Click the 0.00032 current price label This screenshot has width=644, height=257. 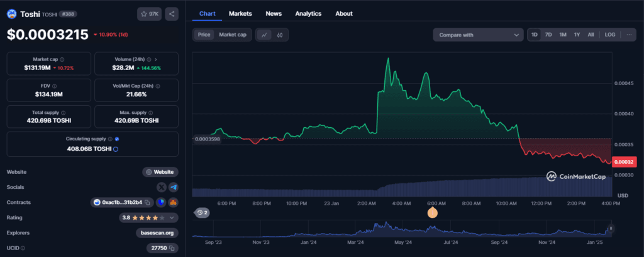coord(623,162)
